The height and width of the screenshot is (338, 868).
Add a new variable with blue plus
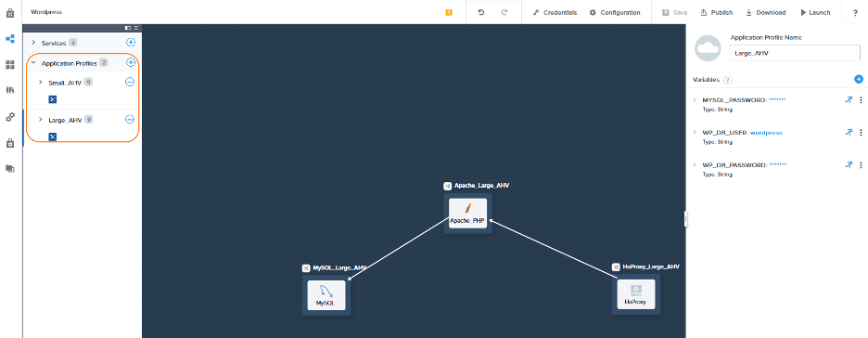click(859, 79)
